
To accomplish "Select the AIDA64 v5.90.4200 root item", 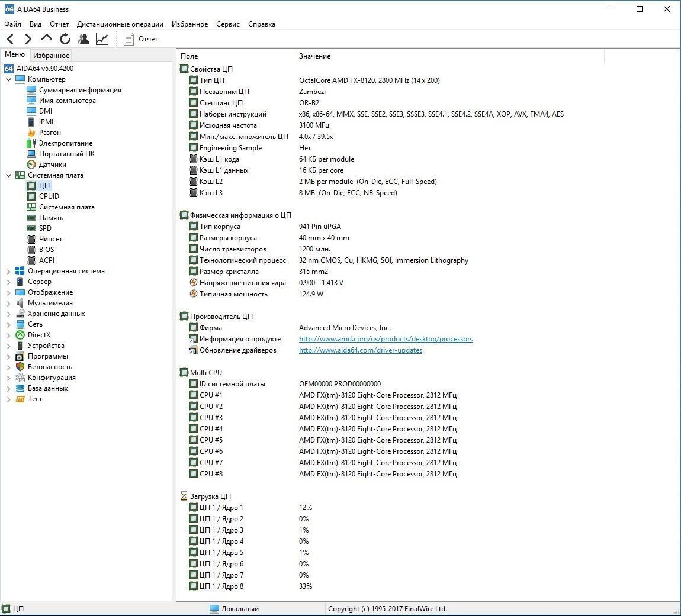I will 39,69.
